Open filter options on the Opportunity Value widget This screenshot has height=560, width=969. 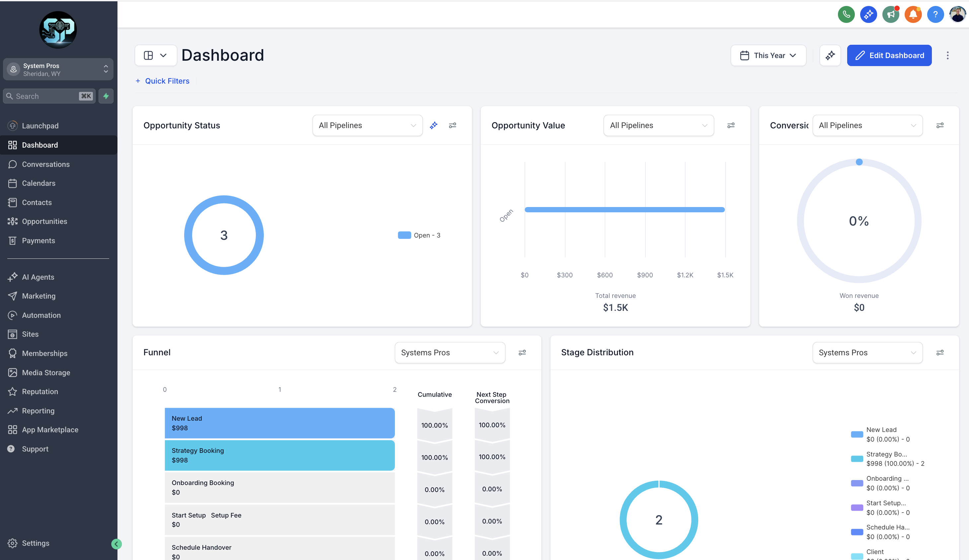tap(731, 125)
